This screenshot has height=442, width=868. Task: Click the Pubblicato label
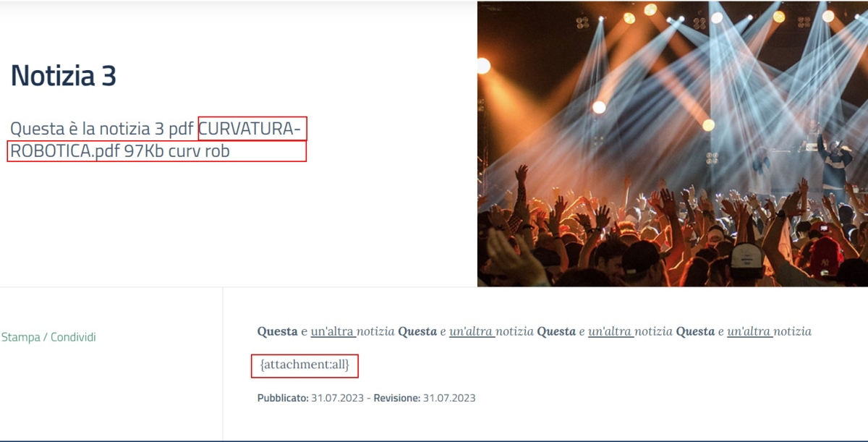(283, 398)
